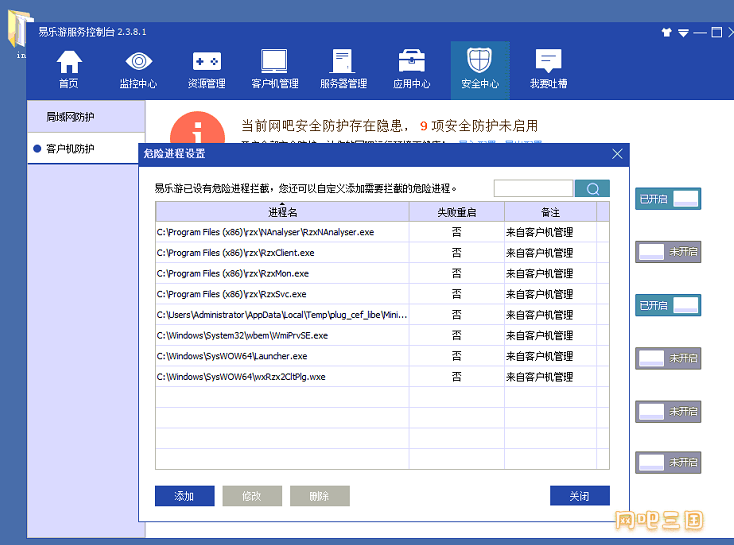Toggle the first 已开启 switch
Viewport: 734px width, 545px height.
coord(668,199)
